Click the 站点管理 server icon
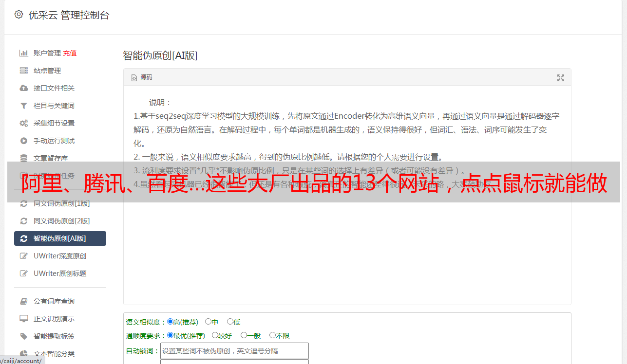Viewport: 627px width, 364px height. [x=23, y=71]
